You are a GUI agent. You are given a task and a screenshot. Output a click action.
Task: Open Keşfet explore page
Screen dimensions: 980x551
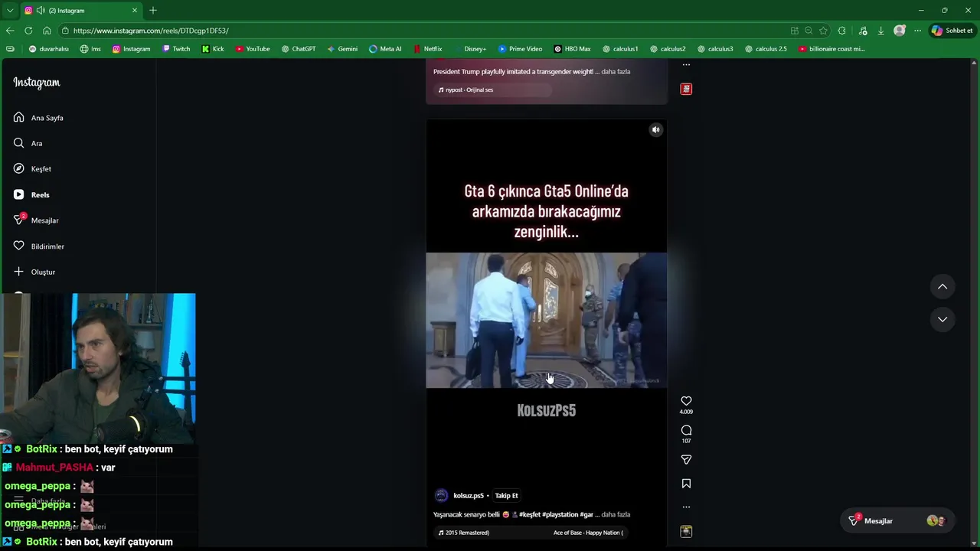click(x=32, y=169)
